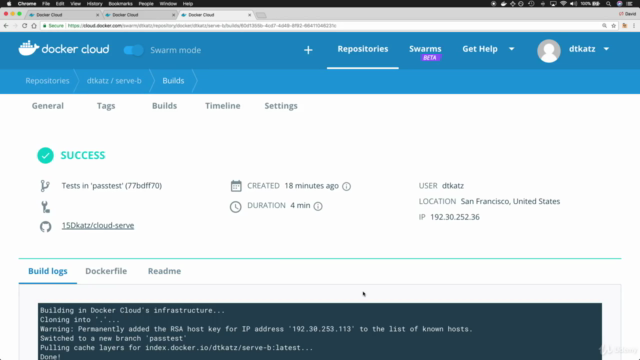Viewport: 640px width, 360px height.
Task: Open the Apple menu
Action: pos(9,4)
